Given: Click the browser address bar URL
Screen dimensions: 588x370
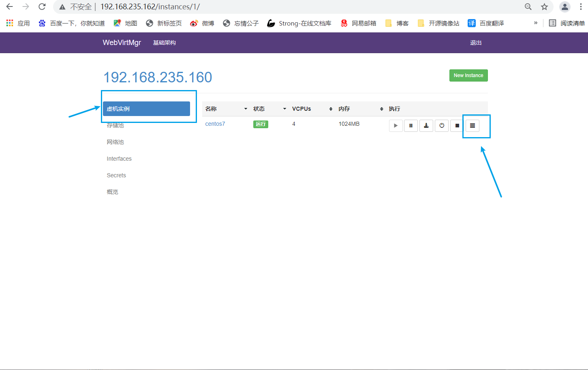Looking at the screenshot, I should point(150,7).
